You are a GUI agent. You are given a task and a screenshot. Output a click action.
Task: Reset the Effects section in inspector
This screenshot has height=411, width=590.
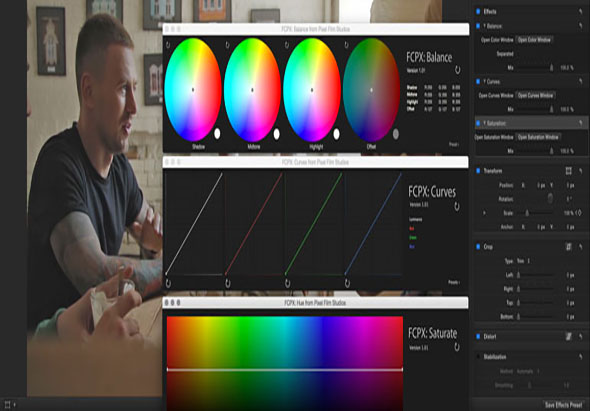click(581, 12)
